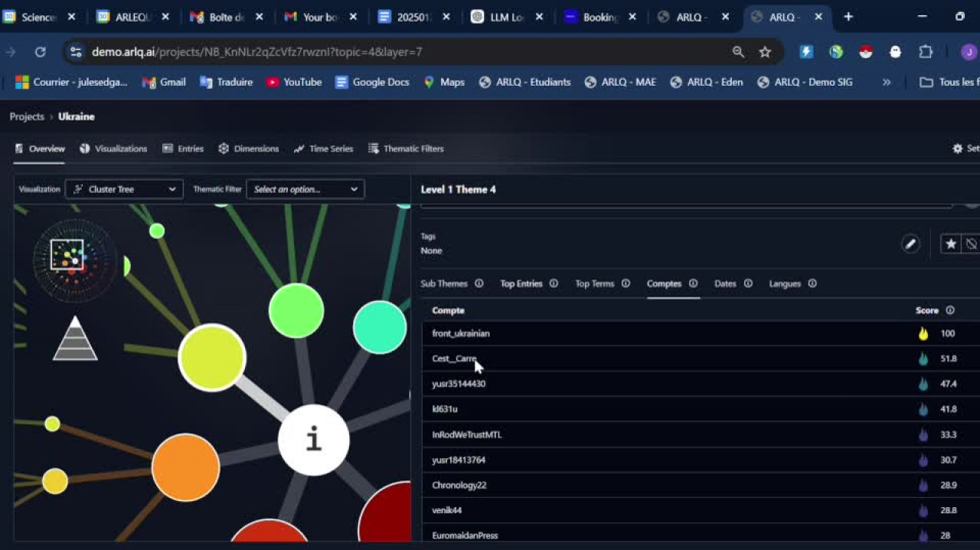This screenshot has height=550, width=980.
Task: Click info icon beside Sub Themes
Action: pyautogui.click(x=479, y=283)
